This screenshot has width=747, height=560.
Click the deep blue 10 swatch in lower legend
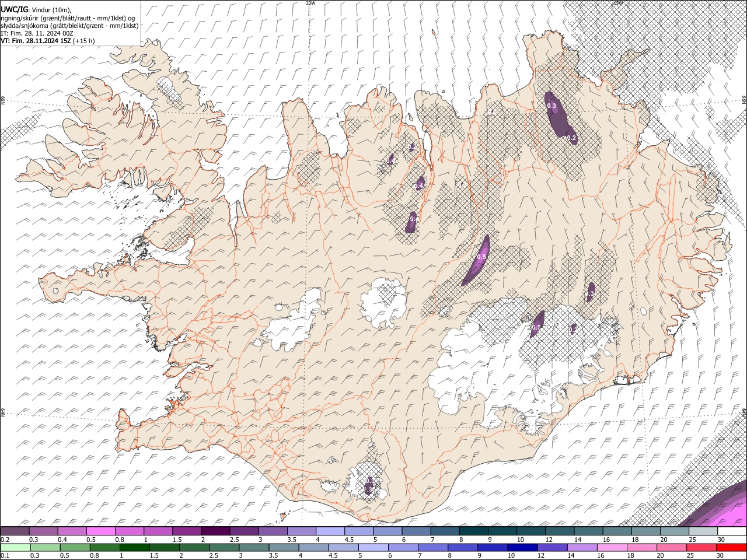(x=522, y=547)
